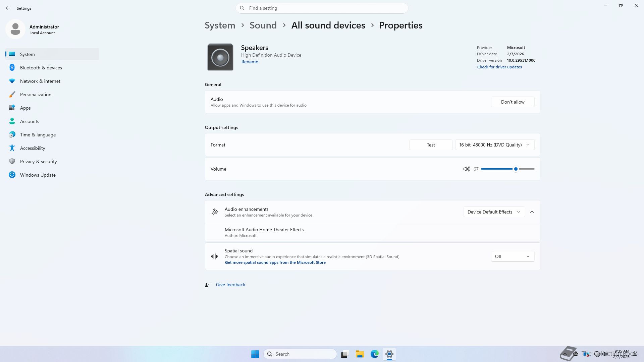Click the Speakers device icon
The width and height of the screenshot is (644, 362).
pos(220,57)
